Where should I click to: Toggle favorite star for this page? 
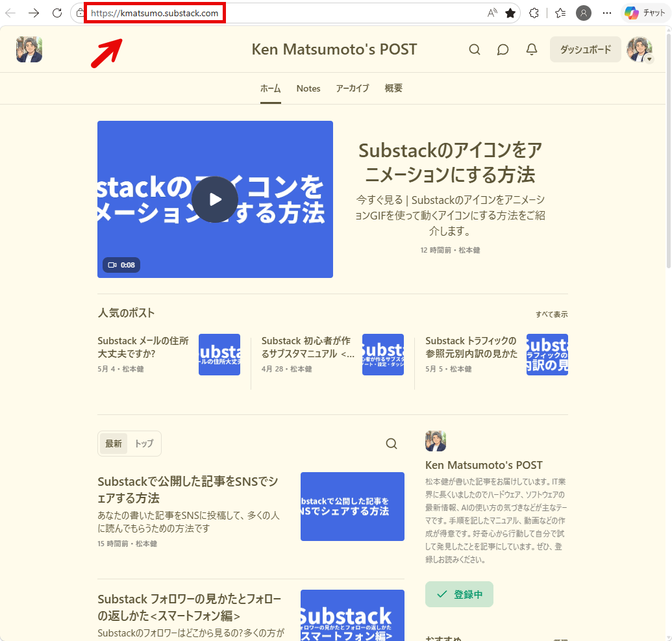[x=510, y=13]
